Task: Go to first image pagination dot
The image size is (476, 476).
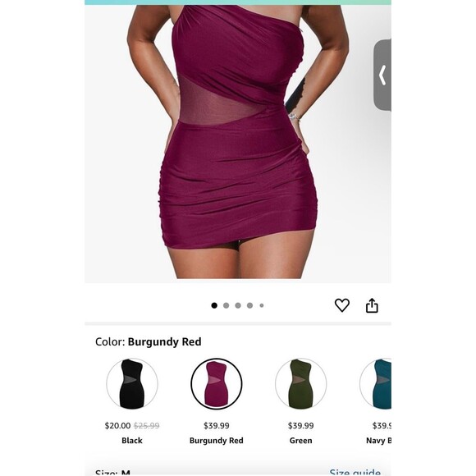Action: point(214,305)
